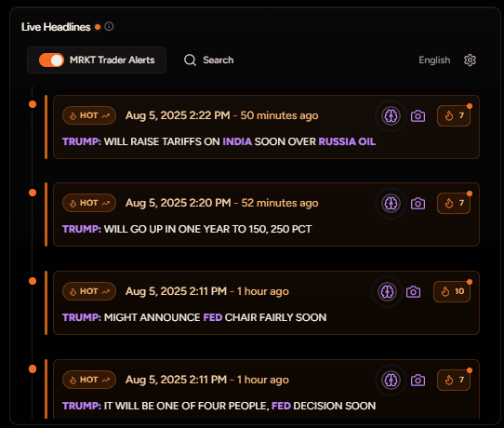
Task: Click the Live Headlines title
Action: click(x=56, y=27)
